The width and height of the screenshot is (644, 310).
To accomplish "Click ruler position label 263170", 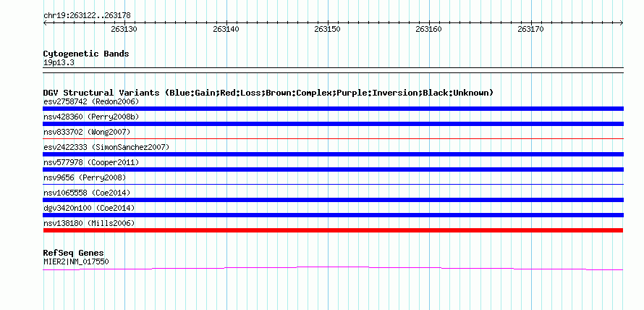I will [530, 29].
